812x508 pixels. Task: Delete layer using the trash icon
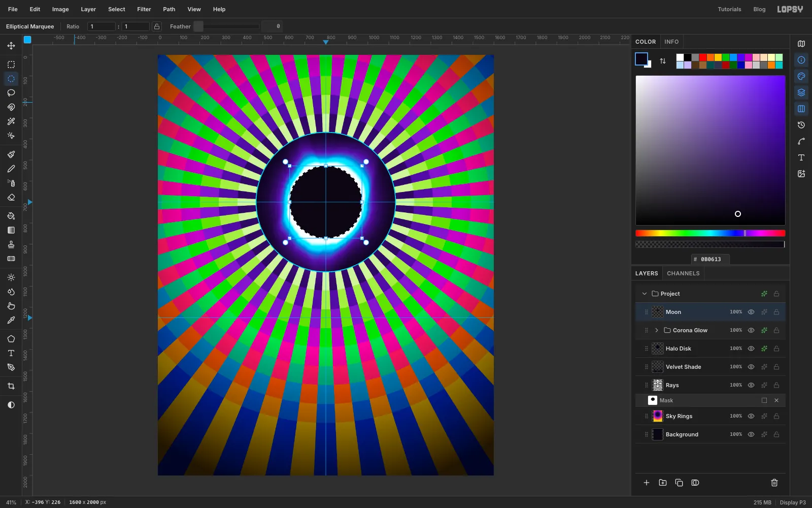774,483
